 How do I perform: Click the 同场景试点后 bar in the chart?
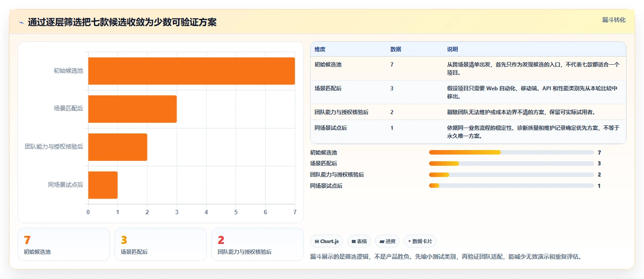click(103, 185)
